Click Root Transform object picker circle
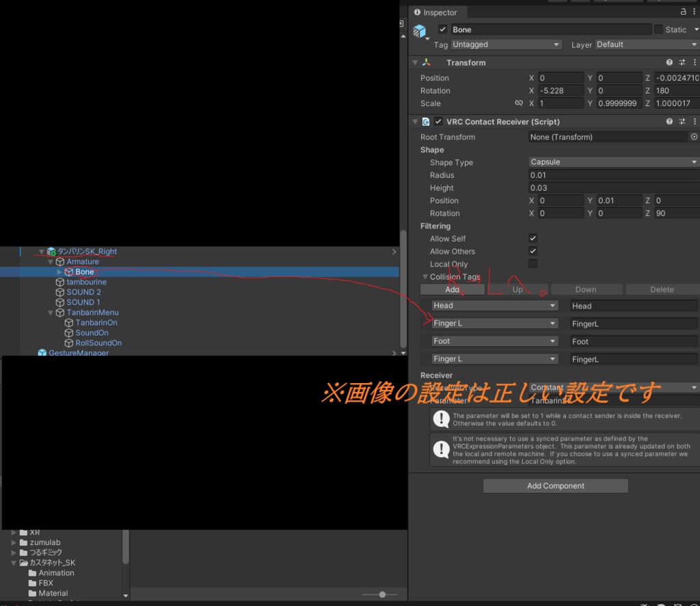700x606 pixels. tap(694, 137)
